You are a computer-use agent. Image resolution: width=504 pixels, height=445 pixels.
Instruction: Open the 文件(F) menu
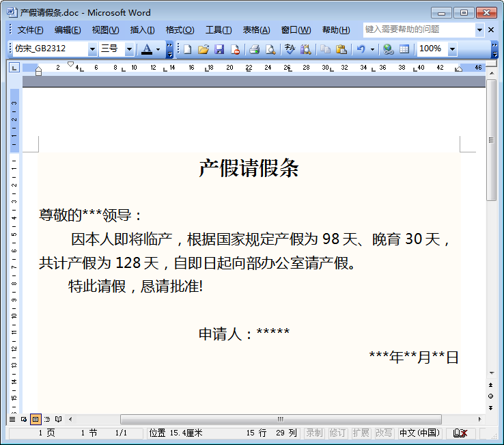[30, 30]
